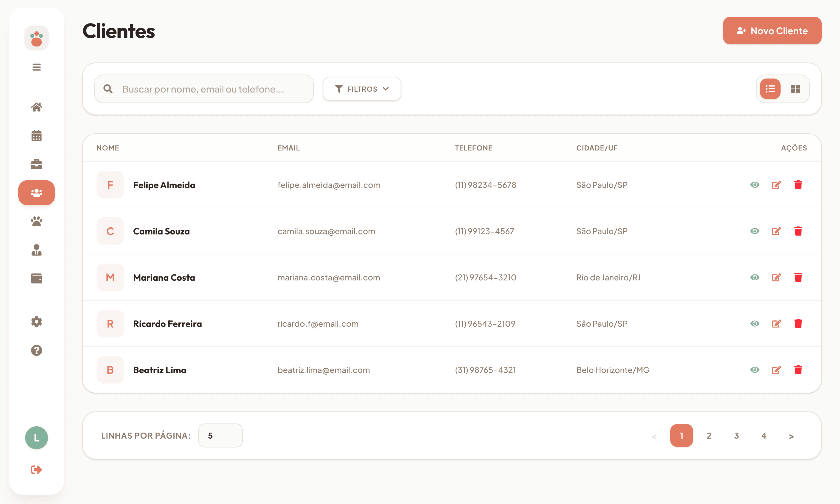View Camila Souza's details with the eye icon
840x504 pixels.
tap(755, 231)
